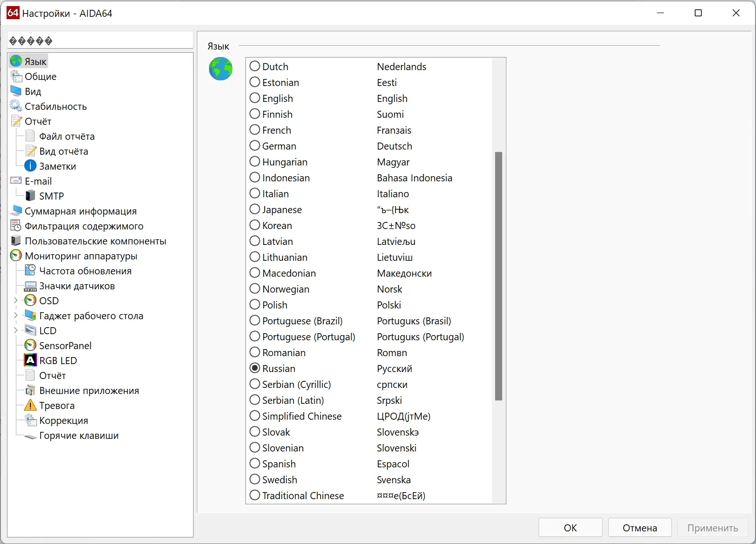Select the Portuguese (Brazil) radio button
The height and width of the screenshot is (544, 756).
click(x=255, y=321)
